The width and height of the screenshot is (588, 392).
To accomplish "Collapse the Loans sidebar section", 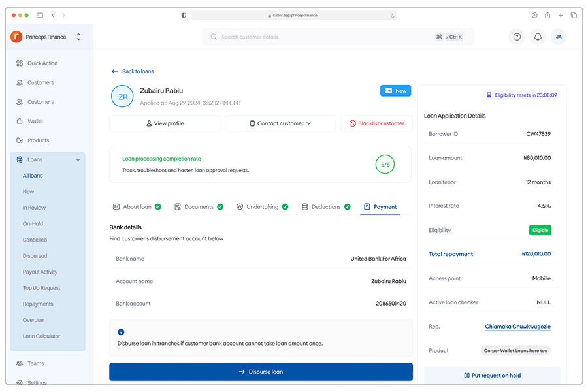I will click(78, 159).
